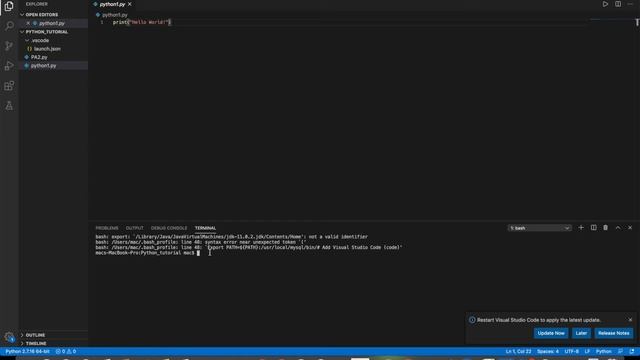Split the terminal panel
Viewport: 640px width, 360px height.
593,228
